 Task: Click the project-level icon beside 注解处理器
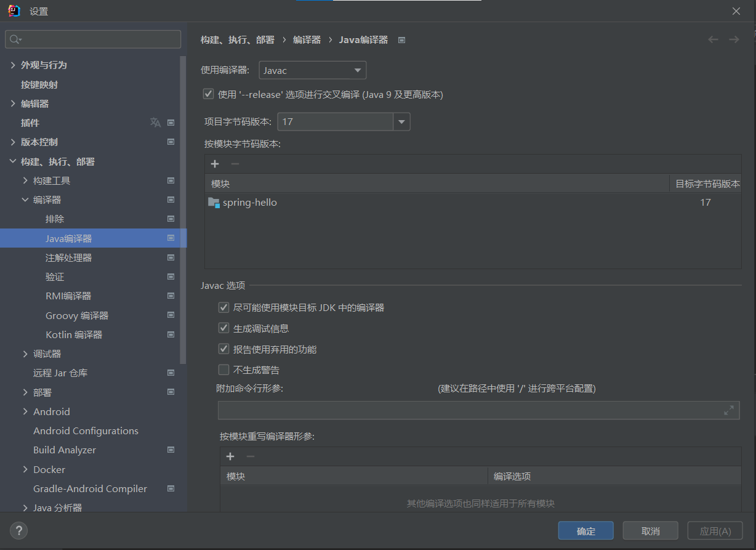(171, 257)
